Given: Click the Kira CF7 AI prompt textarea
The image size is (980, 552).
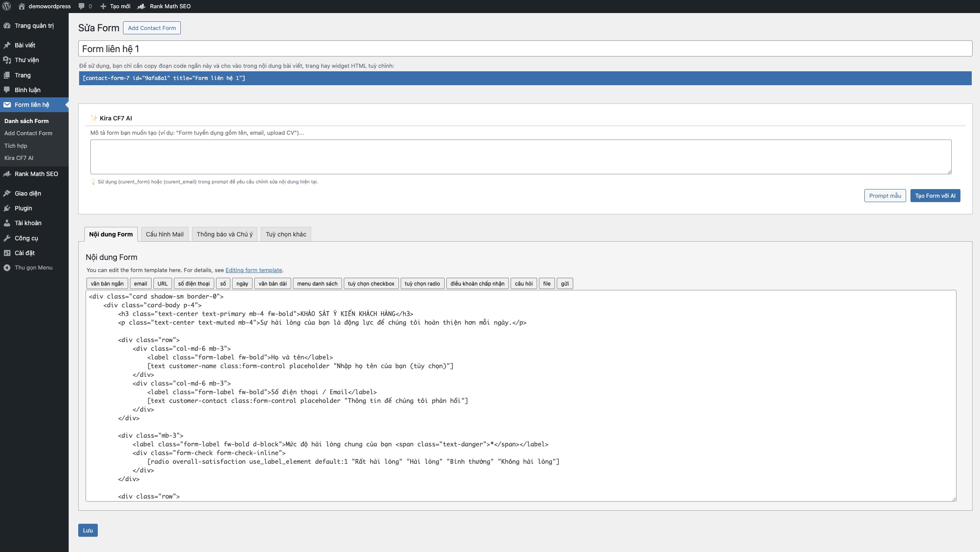Looking at the screenshot, I should pos(521,157).
